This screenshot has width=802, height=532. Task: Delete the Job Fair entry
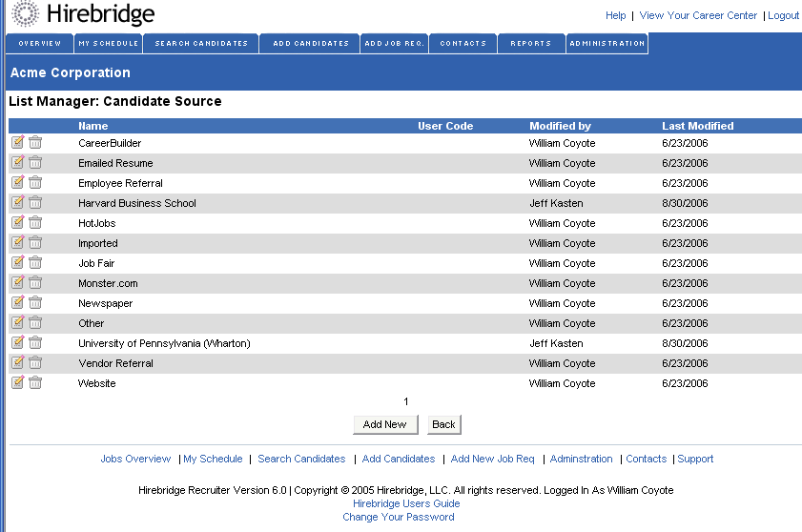click(x=35, y=262)
